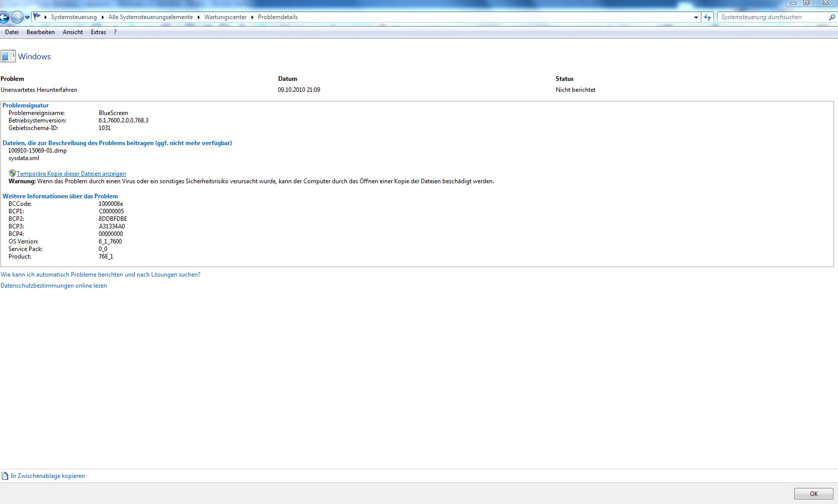
Task: Click the Product value 768_1
Action: click(106, 257)
